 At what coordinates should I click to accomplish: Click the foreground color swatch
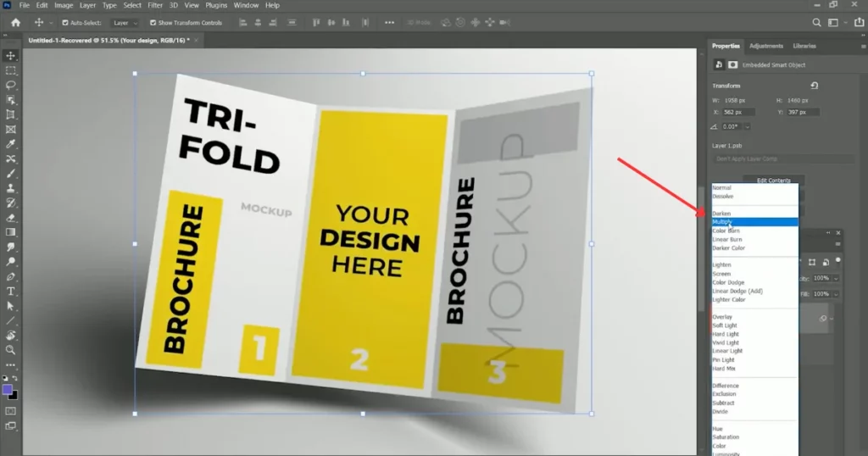pyautogui.click(x=7, y=390)
